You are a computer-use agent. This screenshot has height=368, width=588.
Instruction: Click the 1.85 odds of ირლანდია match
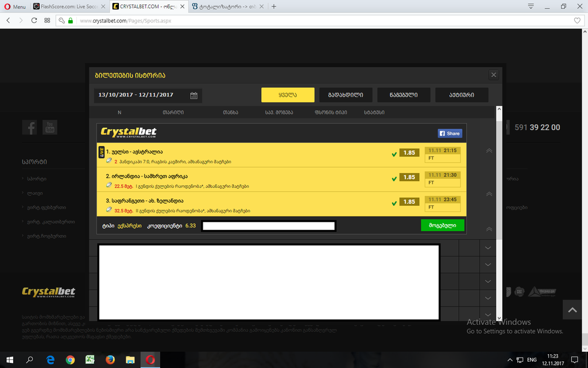(409, 177)
